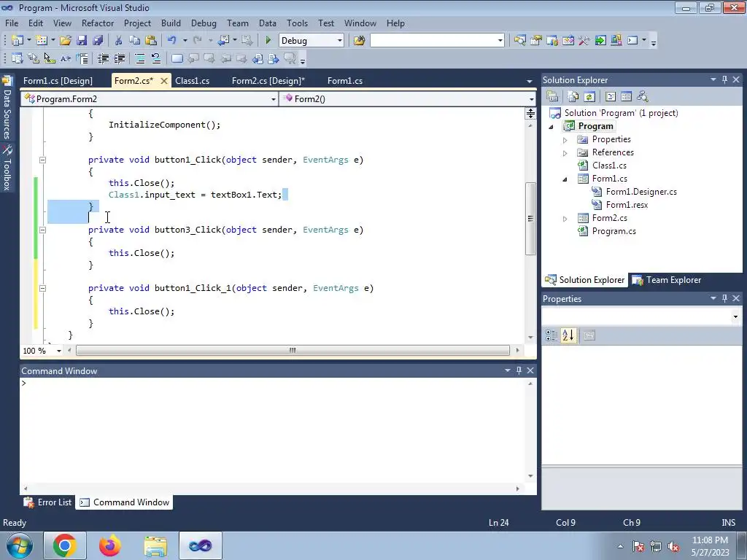The height and width of the screenshot is (560, 747).
Task: Switch to the Form2.cs [Design]* tab
Action: tap(268, 80)
